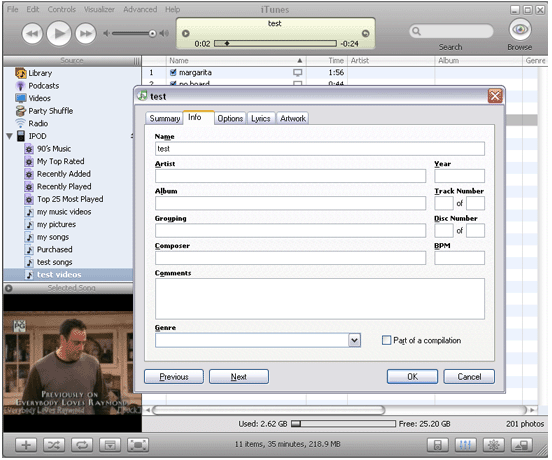Image resolution: width=552 pixels, height=460 pixels.
Task: Toggle repeat button at bottom
Action: [82, 445]
